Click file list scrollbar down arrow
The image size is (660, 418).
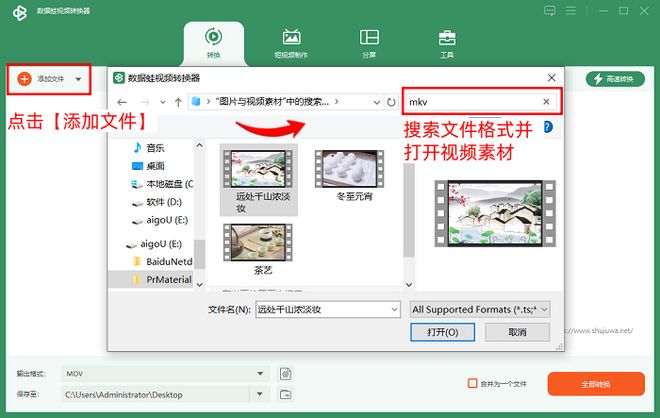(x=409, y=285)
